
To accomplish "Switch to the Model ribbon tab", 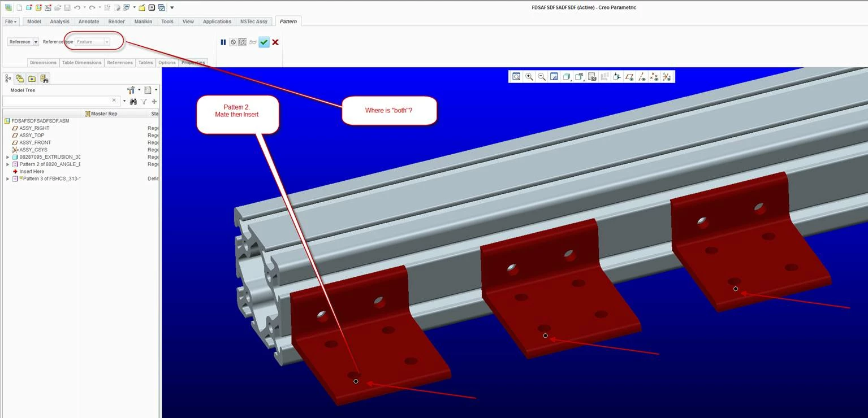I will point(34,21).
